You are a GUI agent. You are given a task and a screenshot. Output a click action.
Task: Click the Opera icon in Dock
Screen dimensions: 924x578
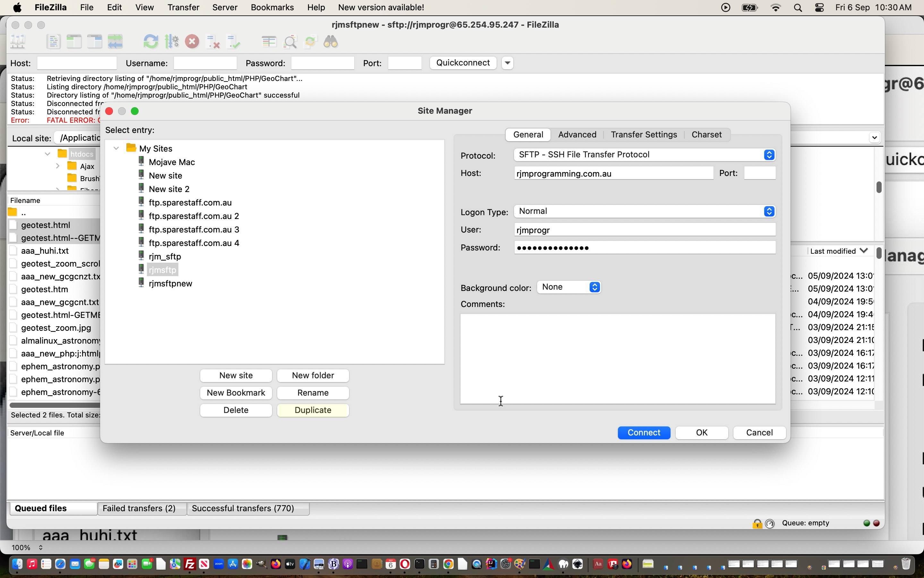[x=405, y=564]
